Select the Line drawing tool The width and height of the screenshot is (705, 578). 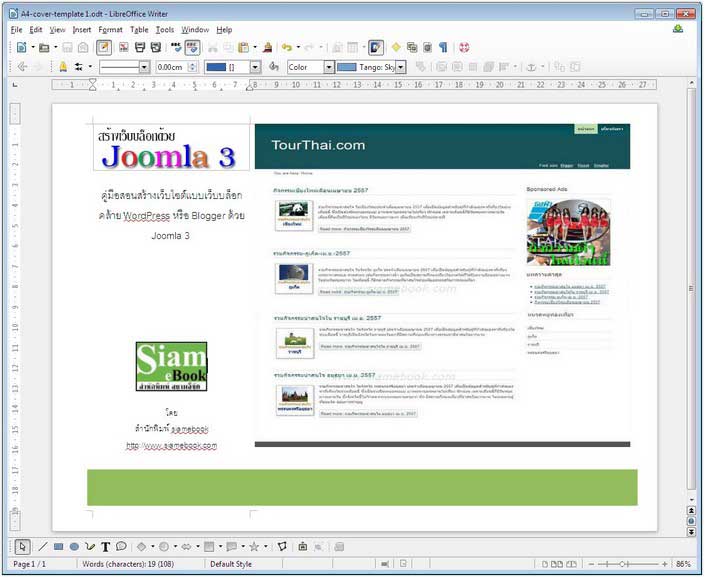(42, 547)
